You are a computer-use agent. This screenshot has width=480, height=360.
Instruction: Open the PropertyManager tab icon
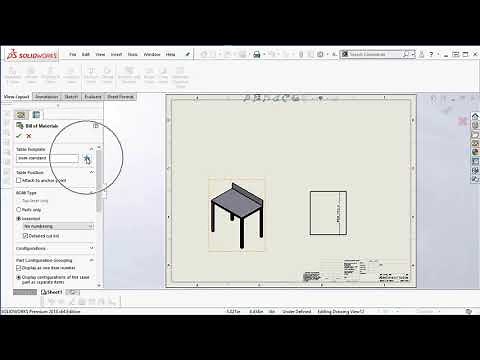point(36,115)
